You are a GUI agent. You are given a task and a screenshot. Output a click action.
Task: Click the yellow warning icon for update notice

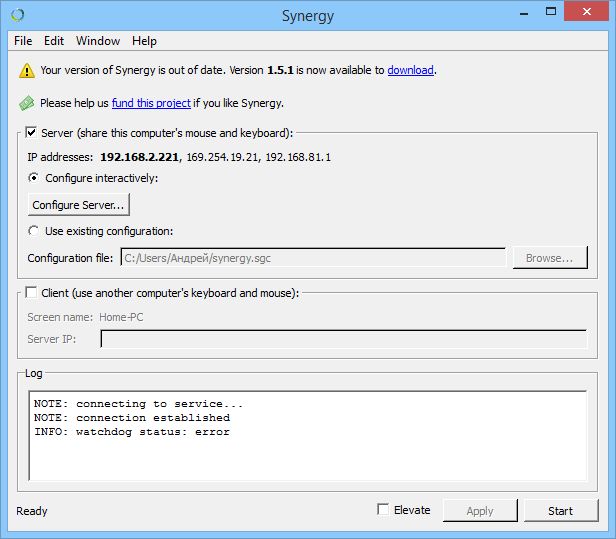[x=26, y=71]
